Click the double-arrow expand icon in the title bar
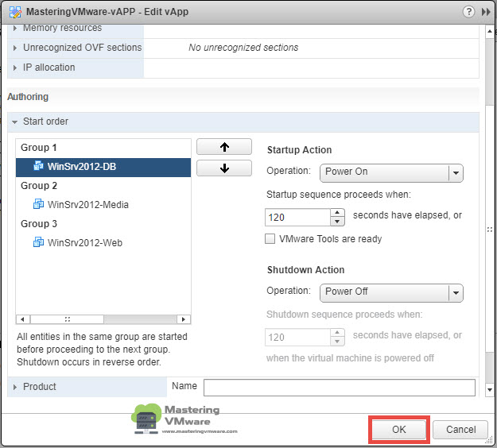This screenshot has height=448, width=497. point(486,12)
